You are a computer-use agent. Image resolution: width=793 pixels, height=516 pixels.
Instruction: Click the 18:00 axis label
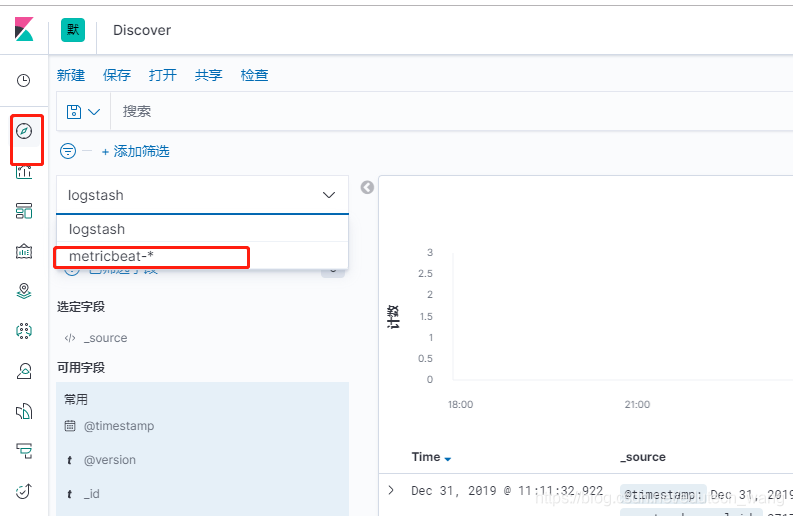tap(460, 404)
